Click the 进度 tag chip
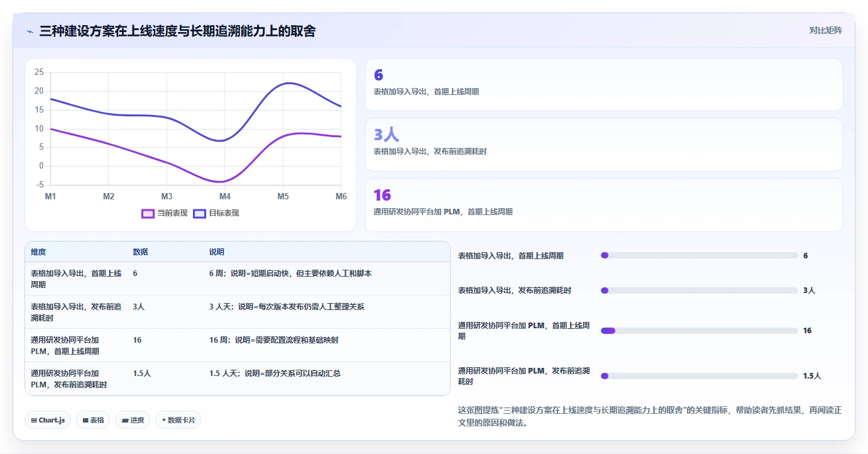 (133, 420)
